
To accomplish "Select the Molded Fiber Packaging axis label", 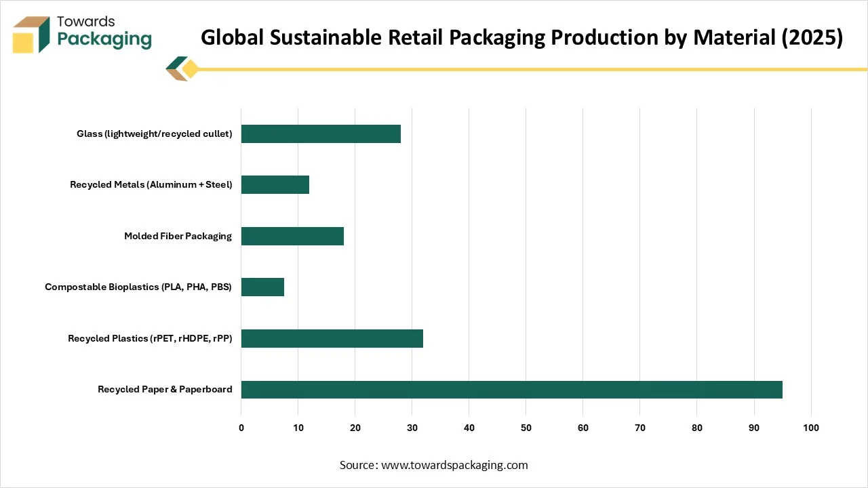I will (178, 236).
